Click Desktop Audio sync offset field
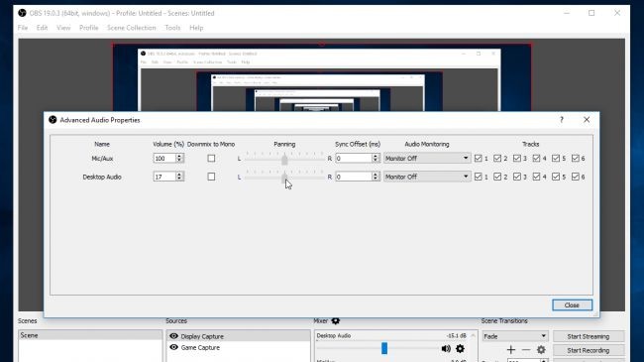 354,177
